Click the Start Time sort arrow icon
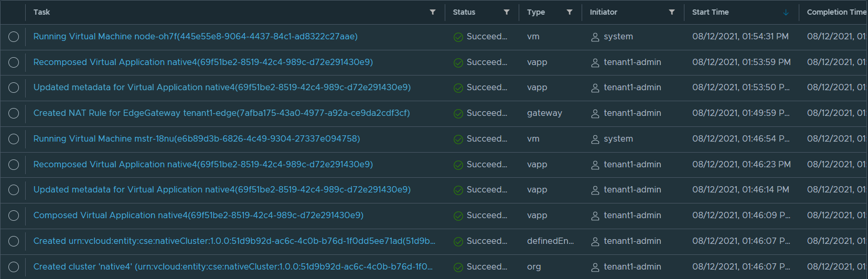 tap(786, 13)
